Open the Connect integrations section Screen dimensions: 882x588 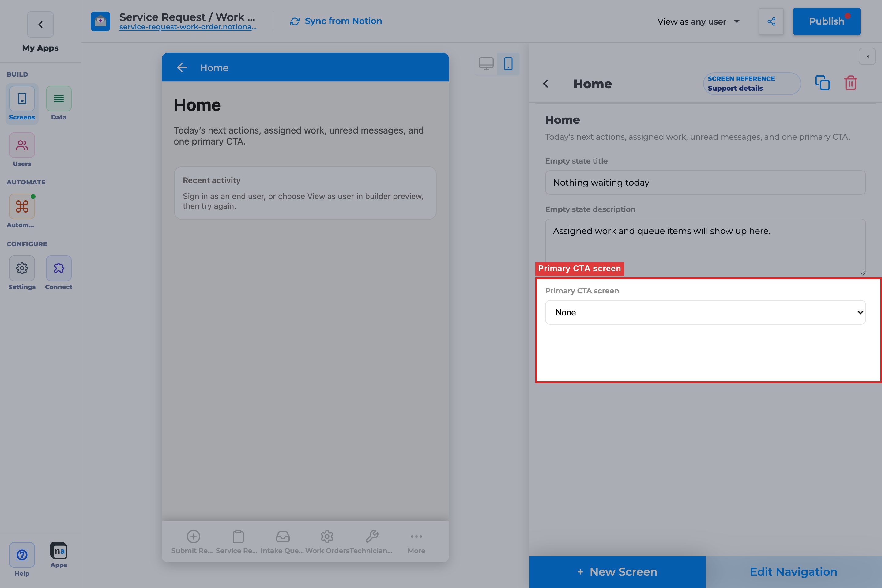58,273
